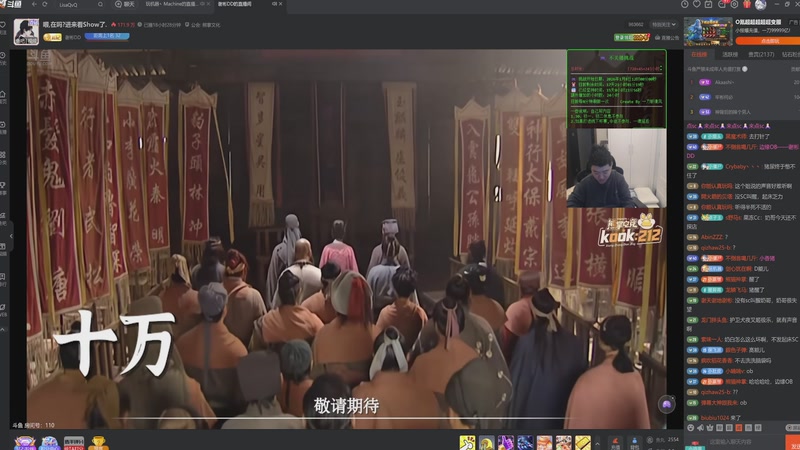Select the 钻石粉丝 diamond fans tab
The height and width of the screenshot is (450, 800).
[x=791, y=54]
